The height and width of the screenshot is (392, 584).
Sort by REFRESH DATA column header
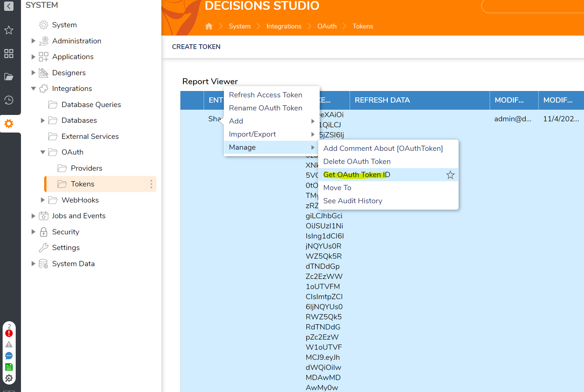coord(420,100)
